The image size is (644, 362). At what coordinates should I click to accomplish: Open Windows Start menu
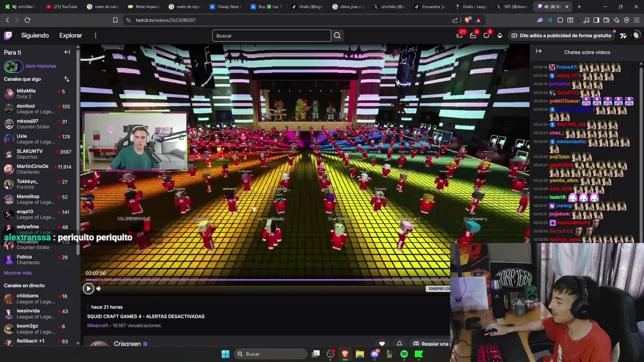click(225, 354)
